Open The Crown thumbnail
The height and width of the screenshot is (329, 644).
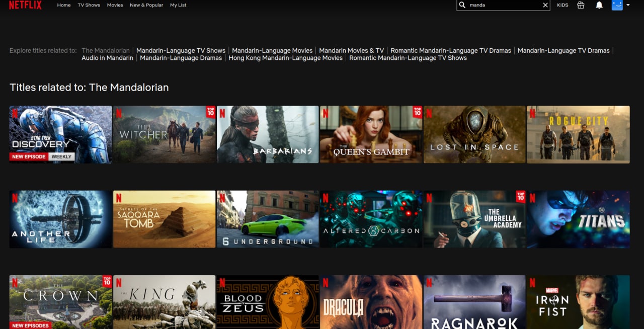(61, 302)
